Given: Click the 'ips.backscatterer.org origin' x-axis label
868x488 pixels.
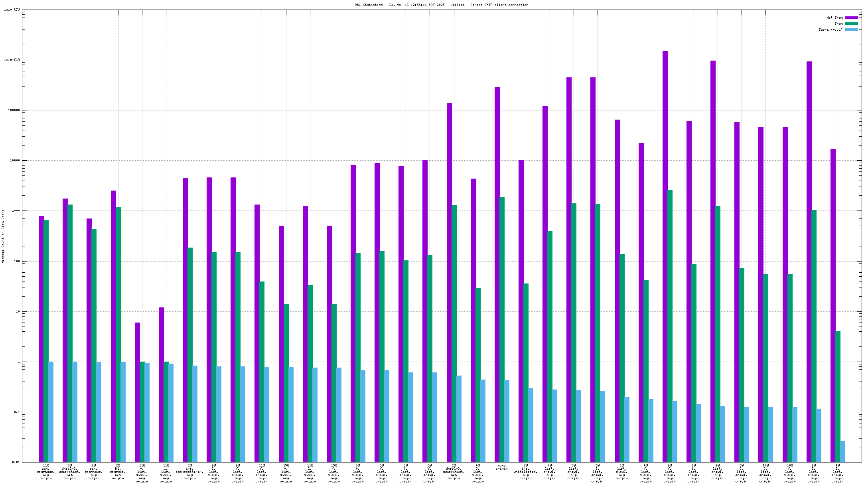Looking at the screenshot, I should pos(190,472).
